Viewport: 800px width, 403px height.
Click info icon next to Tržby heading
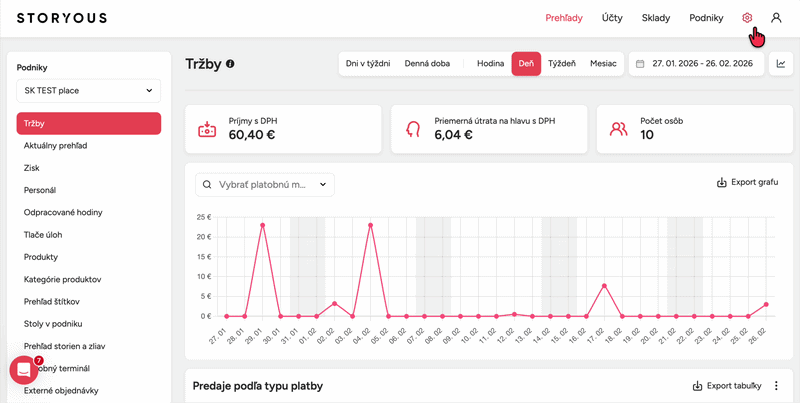click(x=230, y=64)
